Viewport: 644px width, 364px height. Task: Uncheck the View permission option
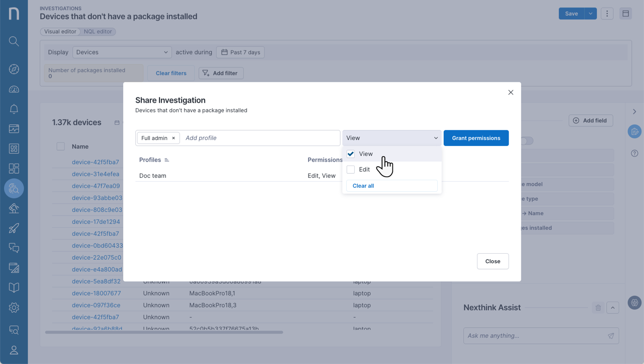click(350, 154)
